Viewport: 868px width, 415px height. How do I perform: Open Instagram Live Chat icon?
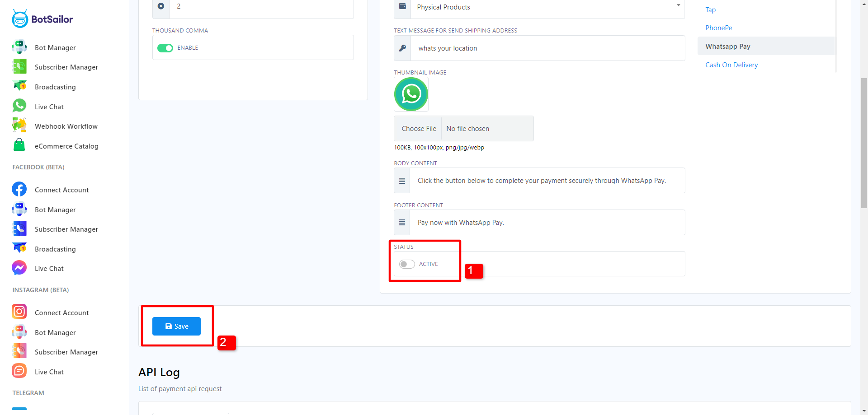19,371
